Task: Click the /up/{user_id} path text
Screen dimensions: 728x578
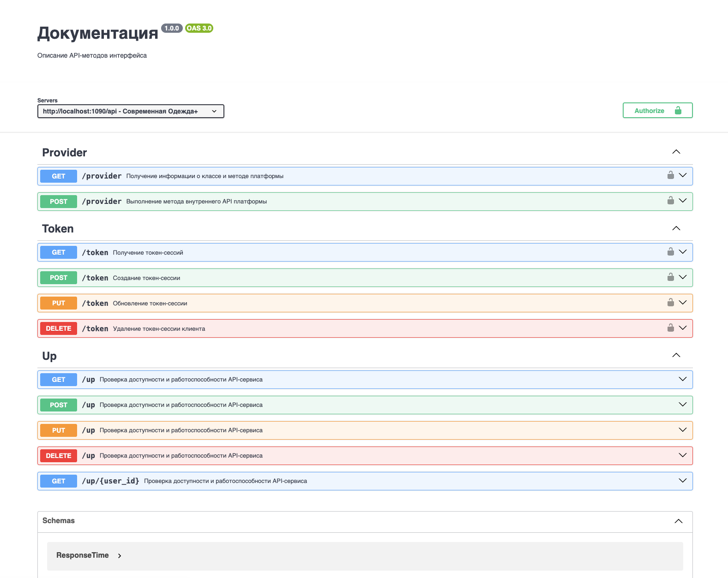Action: tap(110, 481)
